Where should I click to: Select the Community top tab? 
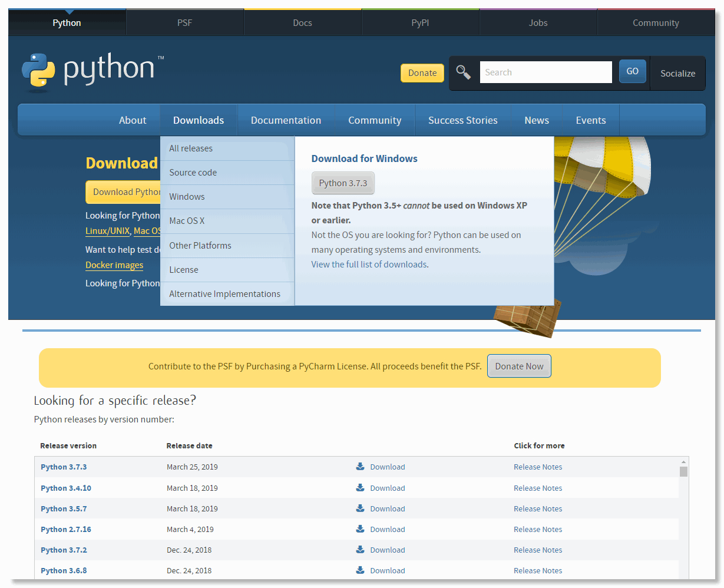[x=656, y=23]
